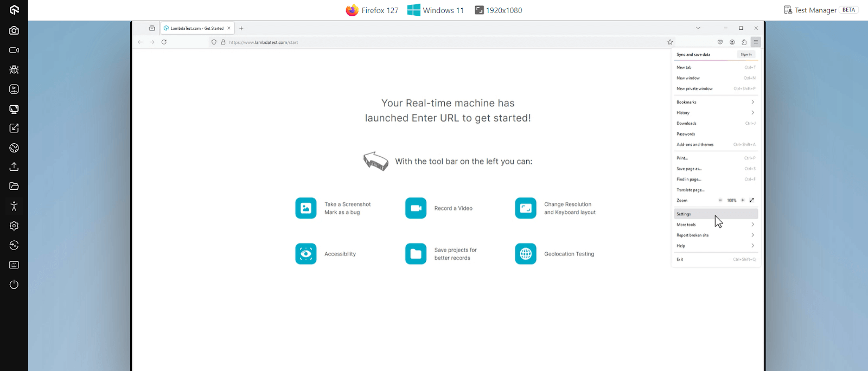Start video recording from the sidebar
868x371 pixels.
[x=14, y=50]
